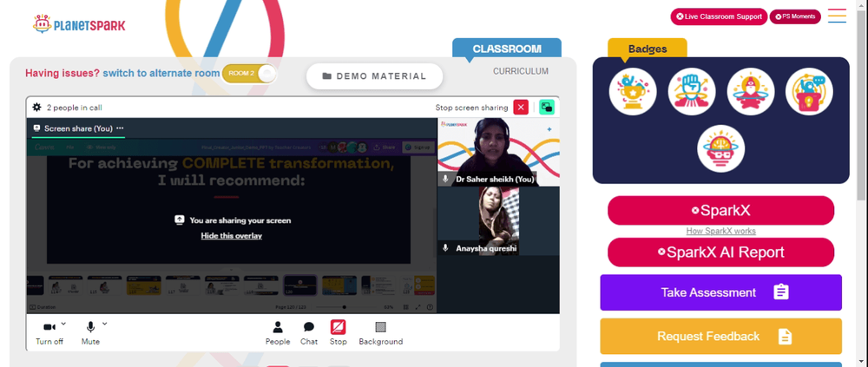Select the brain with glasses badge
The image size is (868, 367).
tap(720, 148)
